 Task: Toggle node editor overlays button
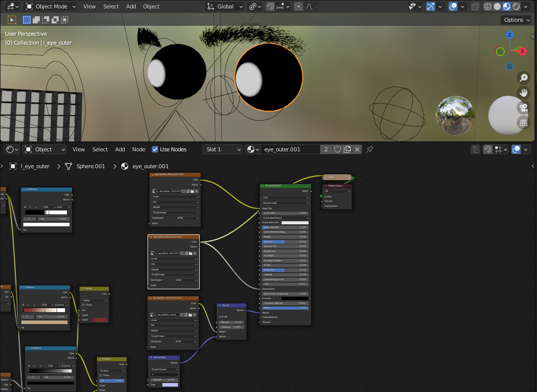(516, 149)
